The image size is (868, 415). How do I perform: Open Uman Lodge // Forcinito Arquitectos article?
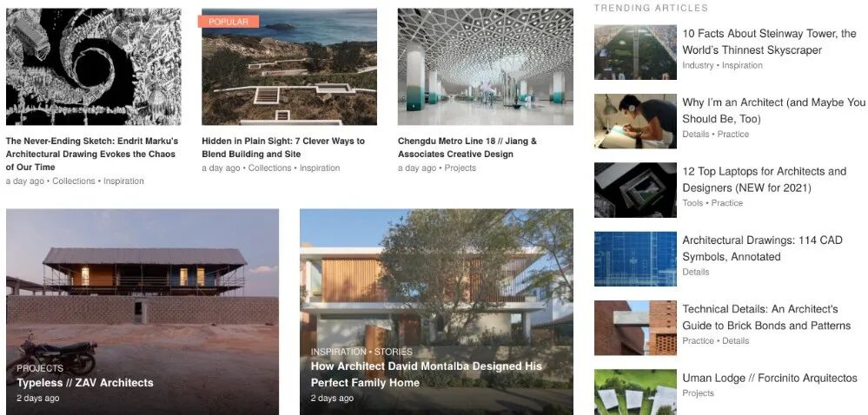[x=770, y=378]
